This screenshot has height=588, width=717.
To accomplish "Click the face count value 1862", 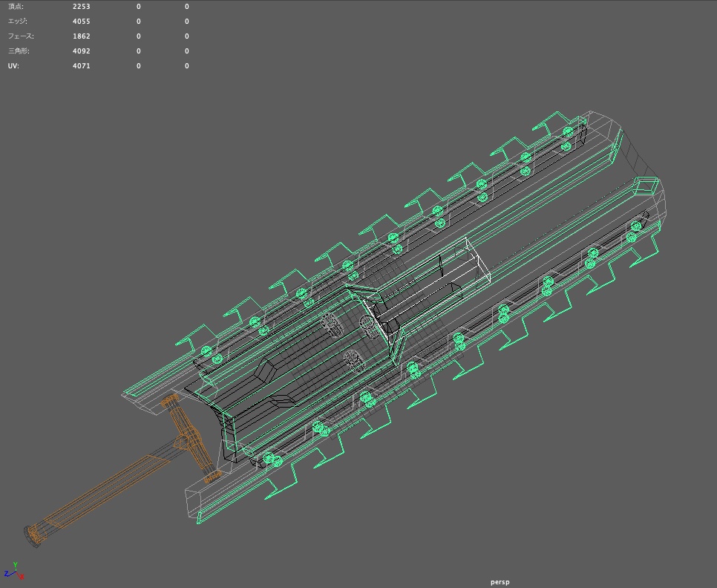I will pyautogui.click(x=82, y=36).
